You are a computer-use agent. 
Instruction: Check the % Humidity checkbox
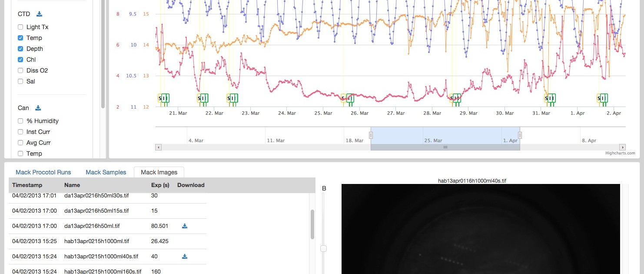[x=20, y=121]
